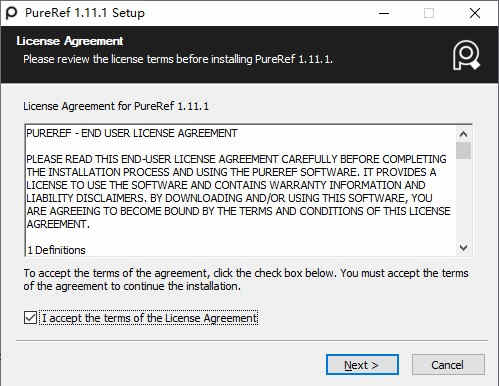Click the PureRef icon in the title bar
The image size is (499, 386).
(12, 13)
